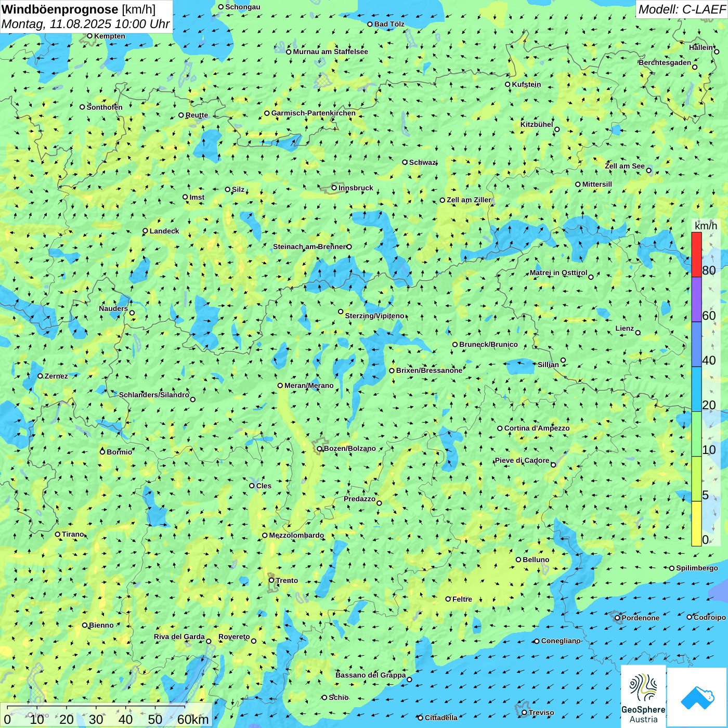Select the Steinach am Brenner label
Viewport: 728px width, 728px height.
pos(309,246)
